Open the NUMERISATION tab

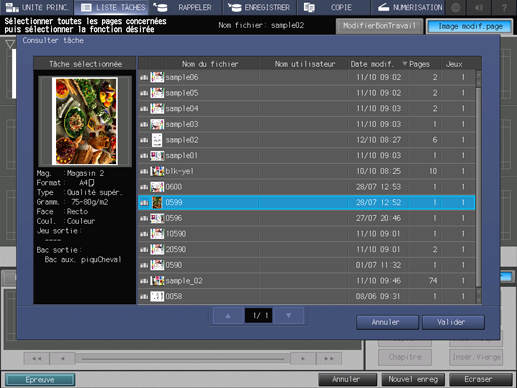point(409,7)
